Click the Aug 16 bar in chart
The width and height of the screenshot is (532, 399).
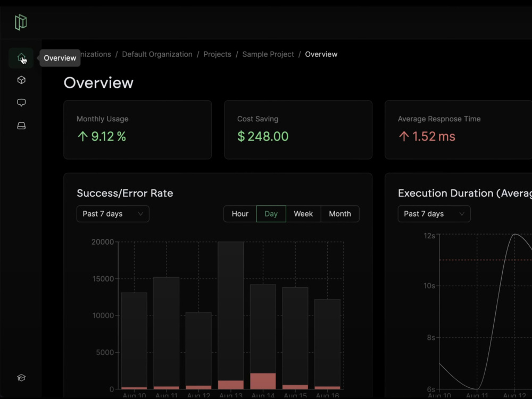point(327,344)
